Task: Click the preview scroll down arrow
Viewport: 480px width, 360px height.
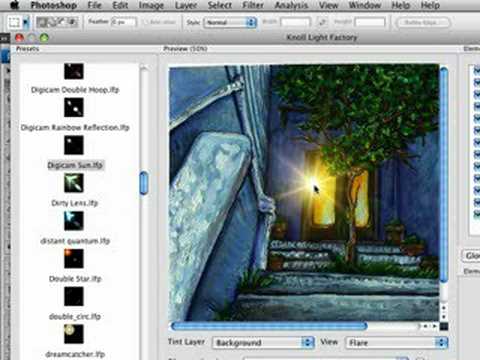Action: tap(444, 316)
